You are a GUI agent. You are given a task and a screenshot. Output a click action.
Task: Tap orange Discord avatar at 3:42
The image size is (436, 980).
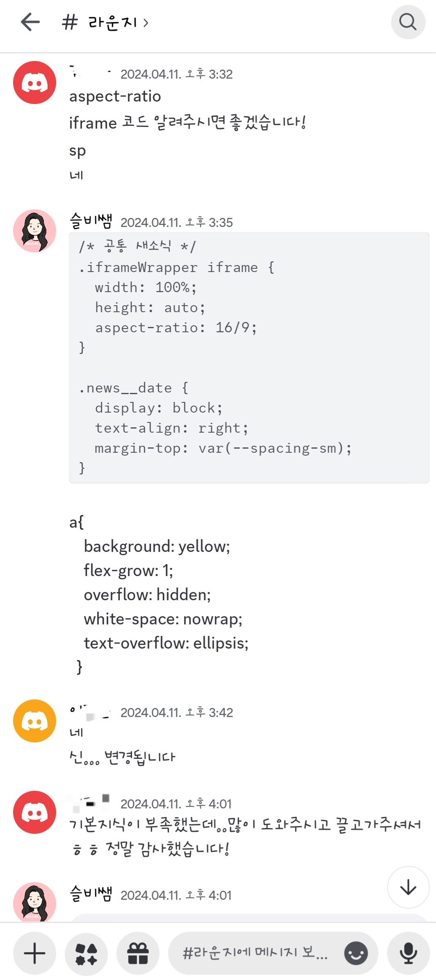click(34, 721)
